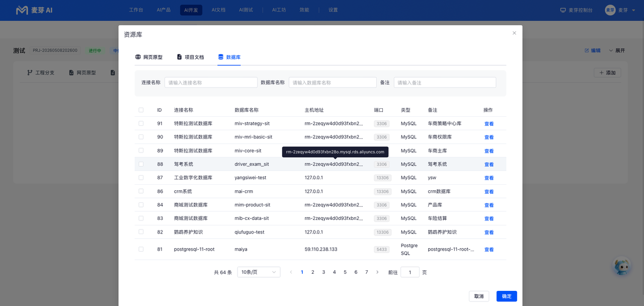The height and width of the screenshot is (306, 644).
Task: Click the 取消 button
Action: pos(479,296)
